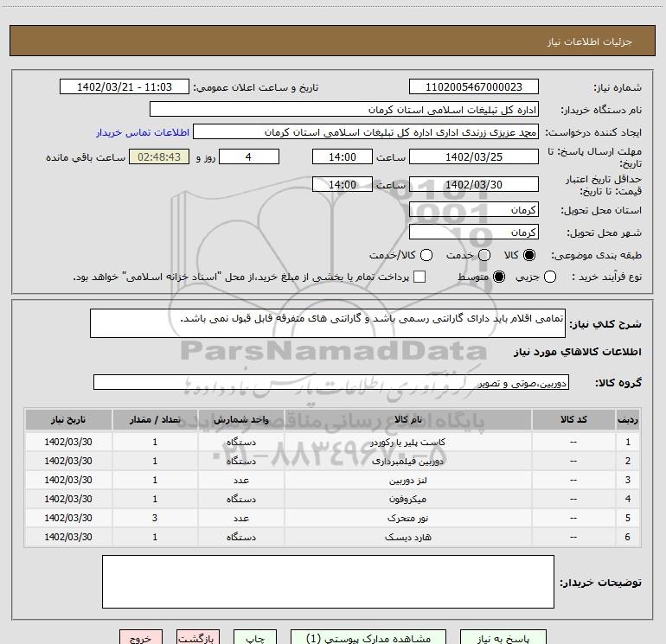
Task: Click the خروج exit button
Action: 141,638
